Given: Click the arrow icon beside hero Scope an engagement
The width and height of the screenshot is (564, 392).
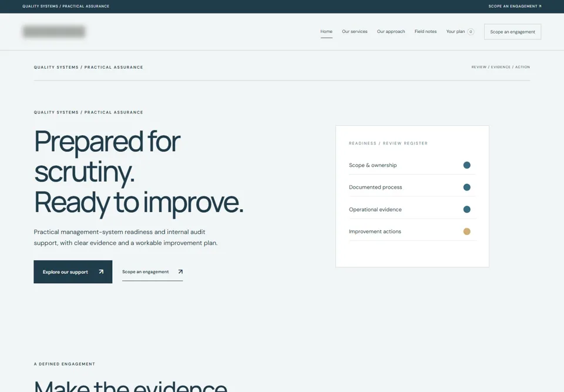Looking at the screenshot, I should click(180, 272).
